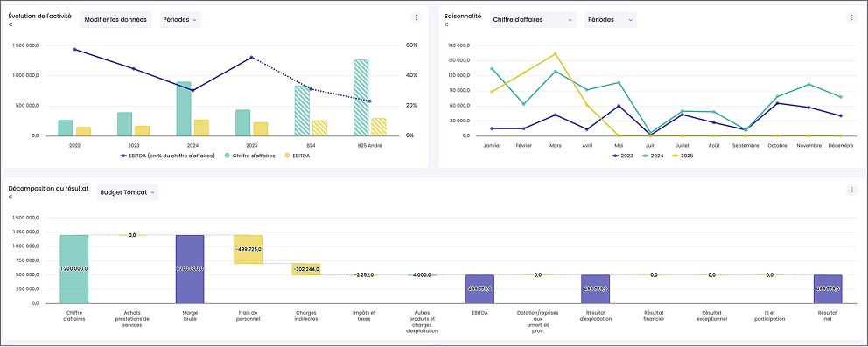Select the Résultat d'exploitation waterfall bar
Screen dimensions: 868x347
pos(595,289)
